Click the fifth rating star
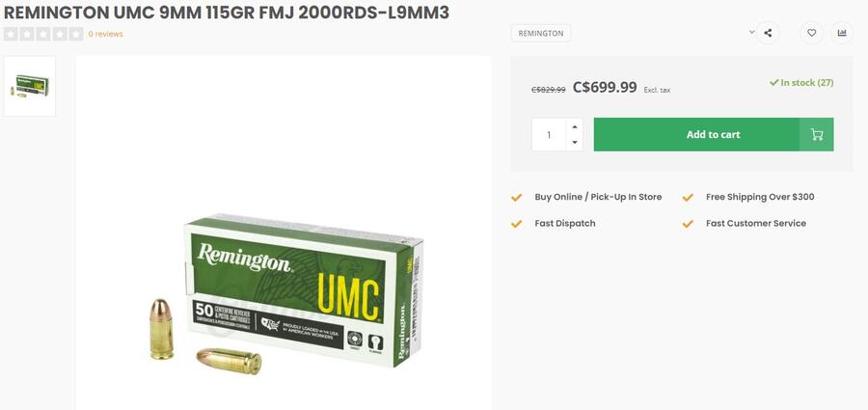The height and width of the screenshot is (410, 868). tap(76, 35)
